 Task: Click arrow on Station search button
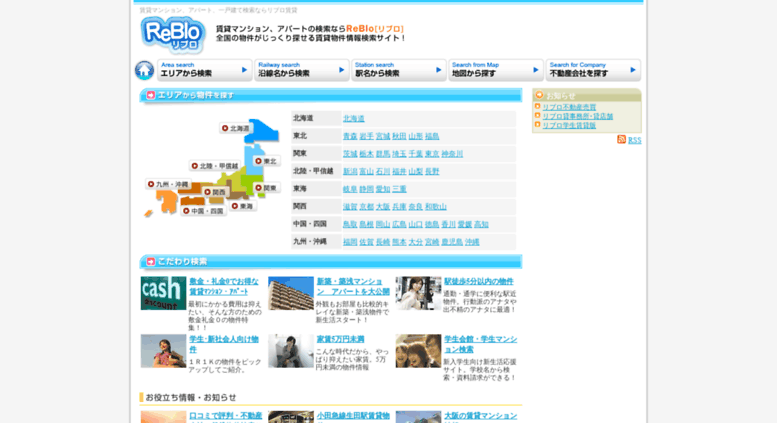[439, 70]
